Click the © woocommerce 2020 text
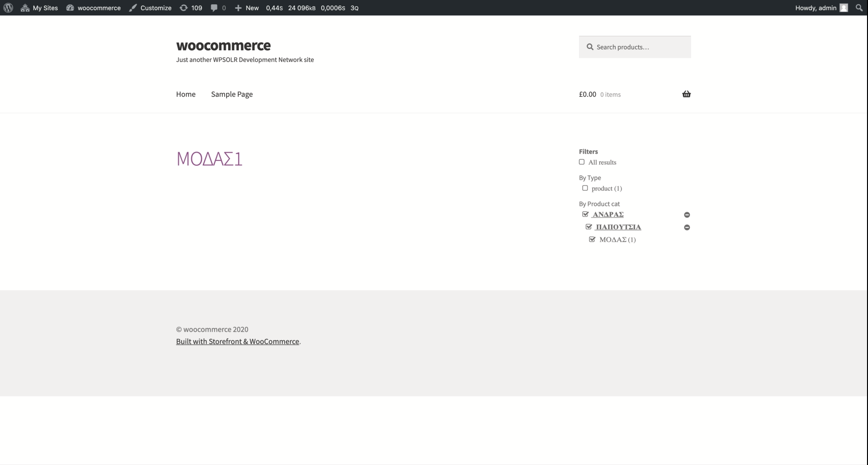Screen dimensions: 868x465 point(212,329)
